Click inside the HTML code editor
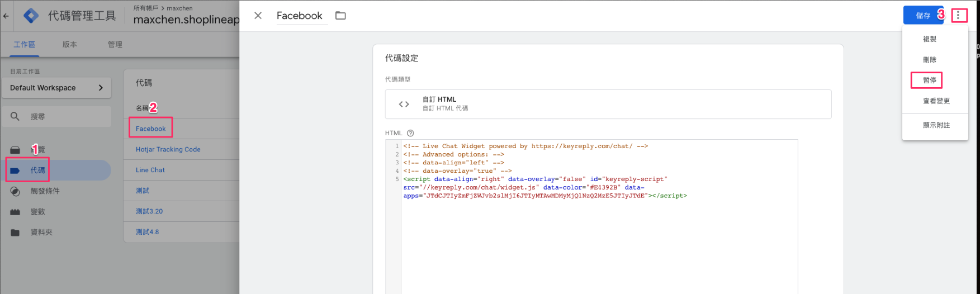The image size is (980, 294). pyautogui.click(x=599, y=217)
